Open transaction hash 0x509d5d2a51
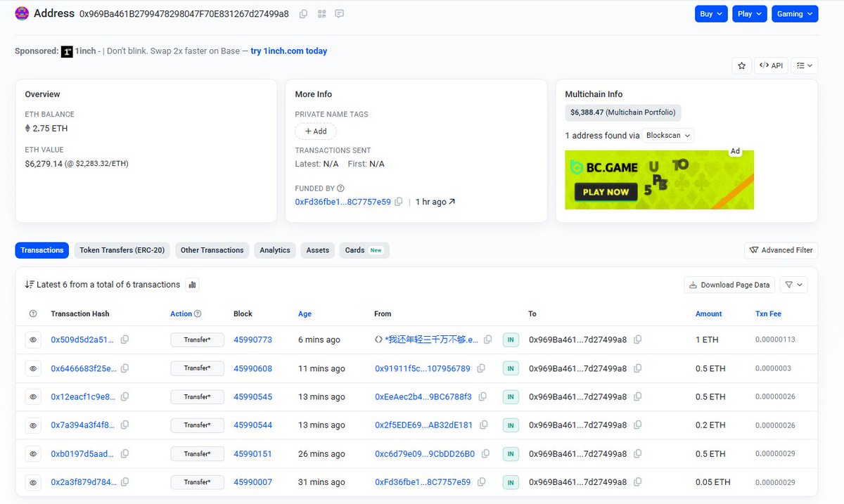 [x=82, y=340]
